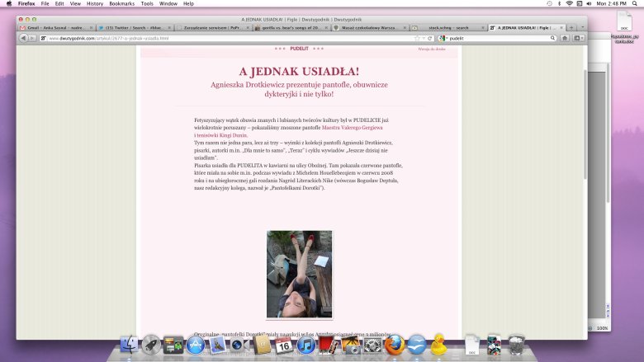Screen dimensions: 644x362
Task: Click the Firefox icon in dock
Action: pyautogui.click(x=395, y=345)
